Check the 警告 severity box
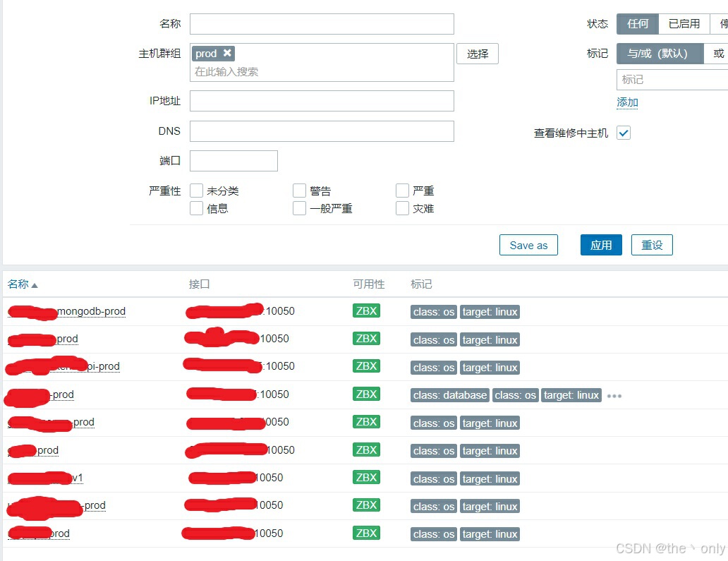728x561 pixels. coord(300,191)
